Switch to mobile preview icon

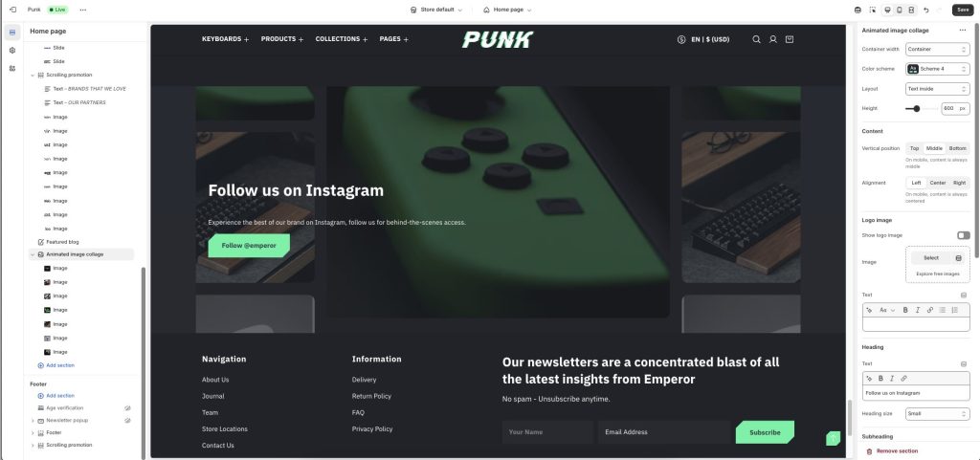pyautogui.click(x=900, y=10)
